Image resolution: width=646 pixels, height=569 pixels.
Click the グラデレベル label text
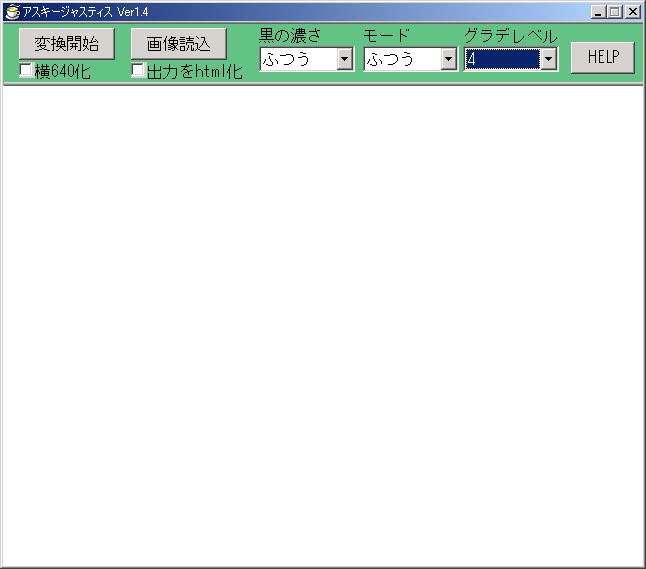pyautogui.click(x=510, y=36)
